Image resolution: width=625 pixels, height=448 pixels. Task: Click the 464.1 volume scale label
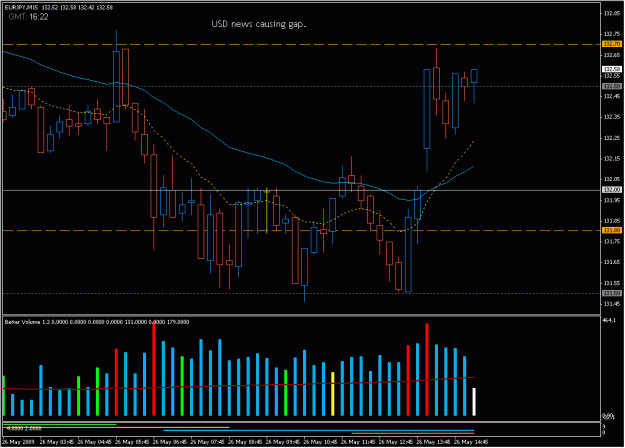coord(609,320)
